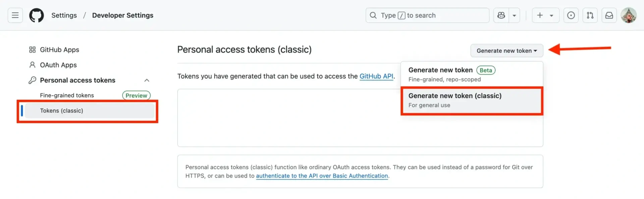Expand the Generate new token dropdown
Screen dimensions: 644x199
(506, 51)
